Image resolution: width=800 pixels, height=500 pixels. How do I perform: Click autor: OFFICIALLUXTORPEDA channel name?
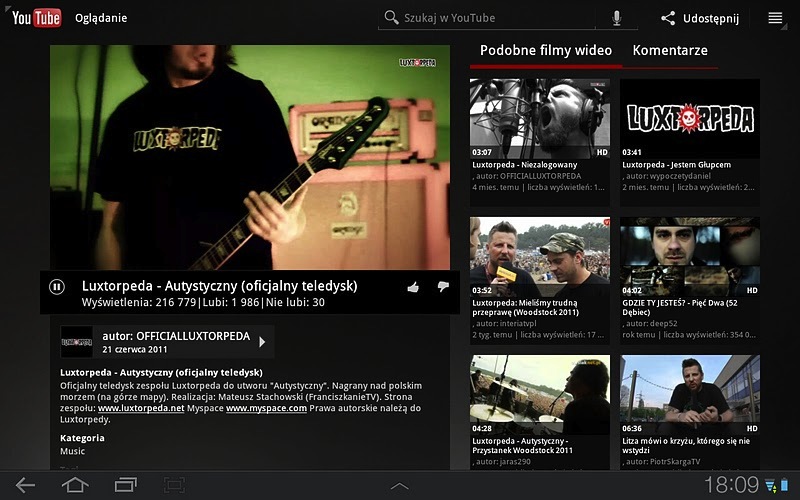176,336
